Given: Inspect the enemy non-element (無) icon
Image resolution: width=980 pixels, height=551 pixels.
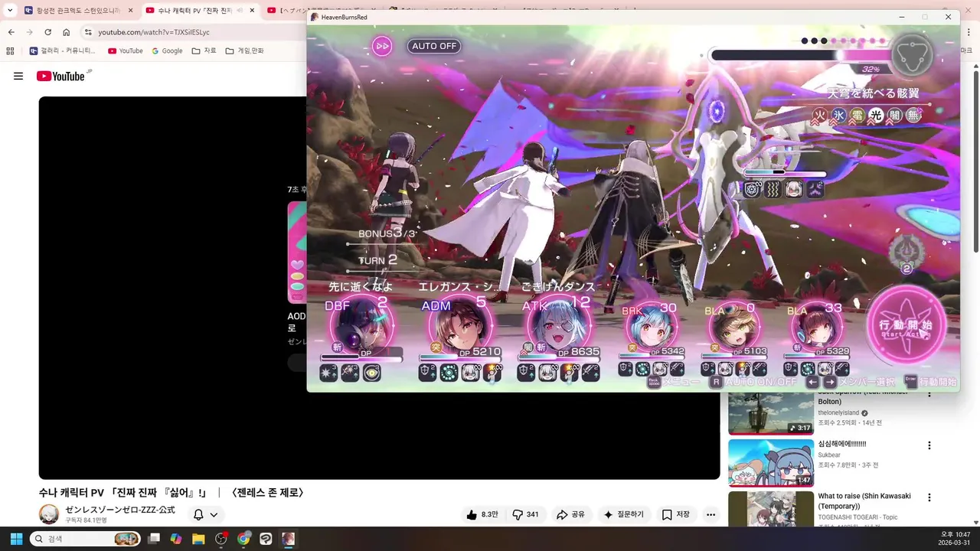Looking at the screenshot, I should point(913,116).
